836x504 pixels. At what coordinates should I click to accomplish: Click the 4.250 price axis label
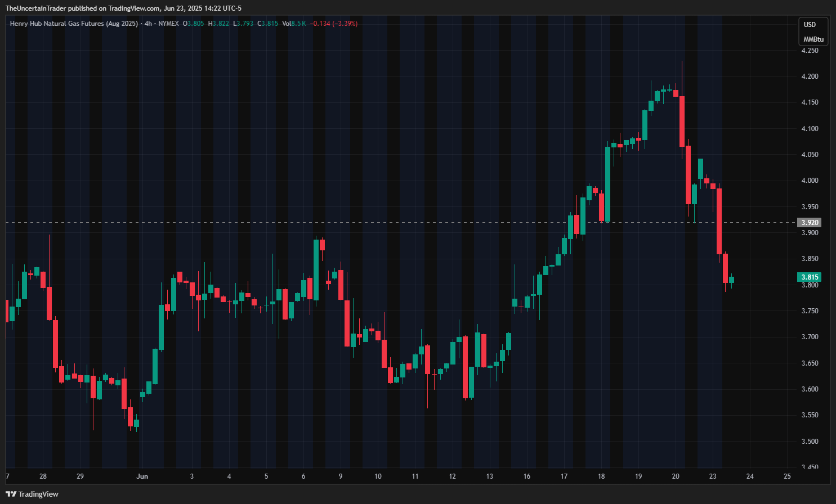coord(810,51)
